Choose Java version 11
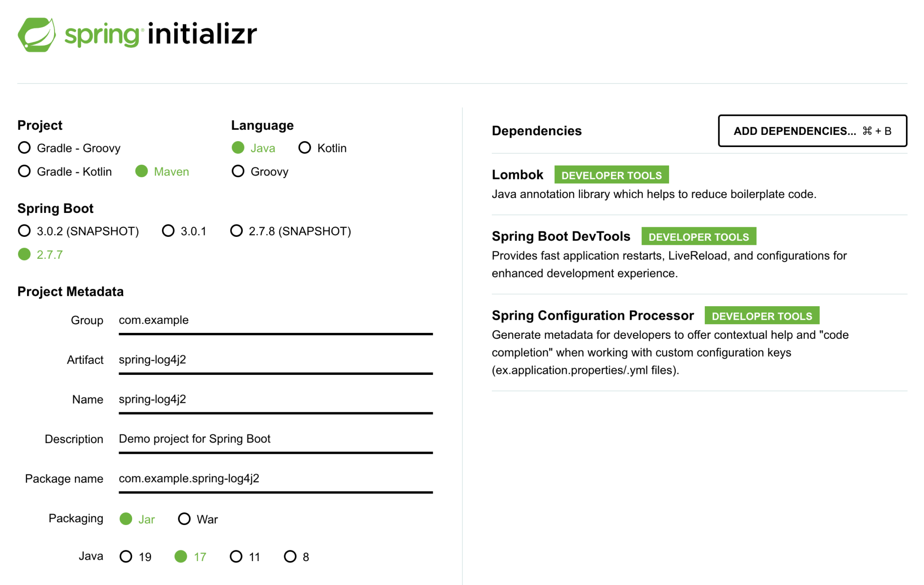Image resolution: width=924 pixels, height=585 pixels. tap(236, 557)
